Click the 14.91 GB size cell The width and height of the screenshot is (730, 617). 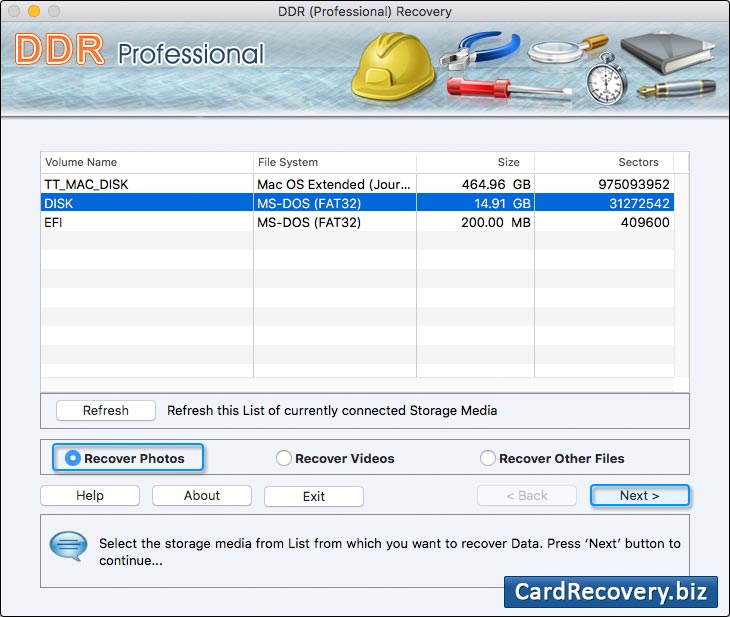tap(475, 203)
